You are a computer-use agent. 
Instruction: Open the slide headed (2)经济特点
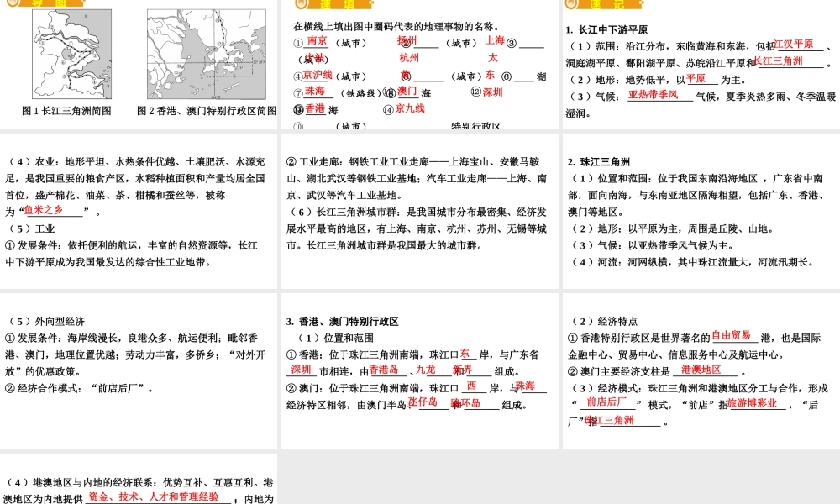pyautogui.click(x=701, y=370)
